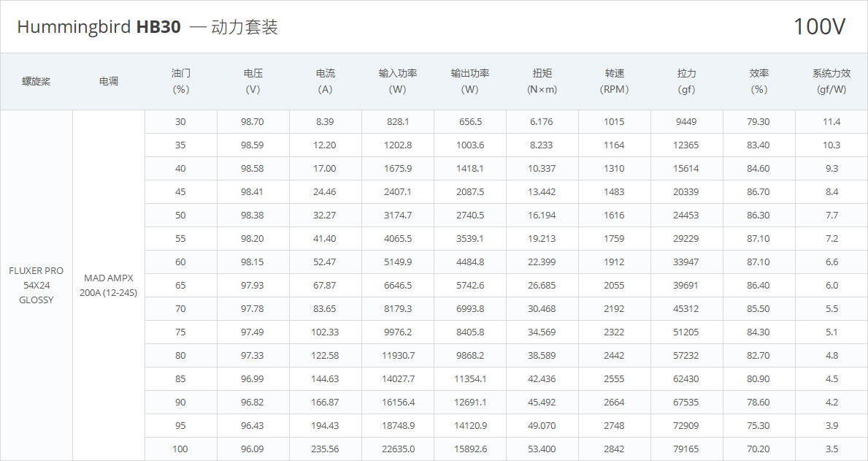Click output power value 656.5
The height and width of the screenshot is (461, 868).
(x=470, y=122)
